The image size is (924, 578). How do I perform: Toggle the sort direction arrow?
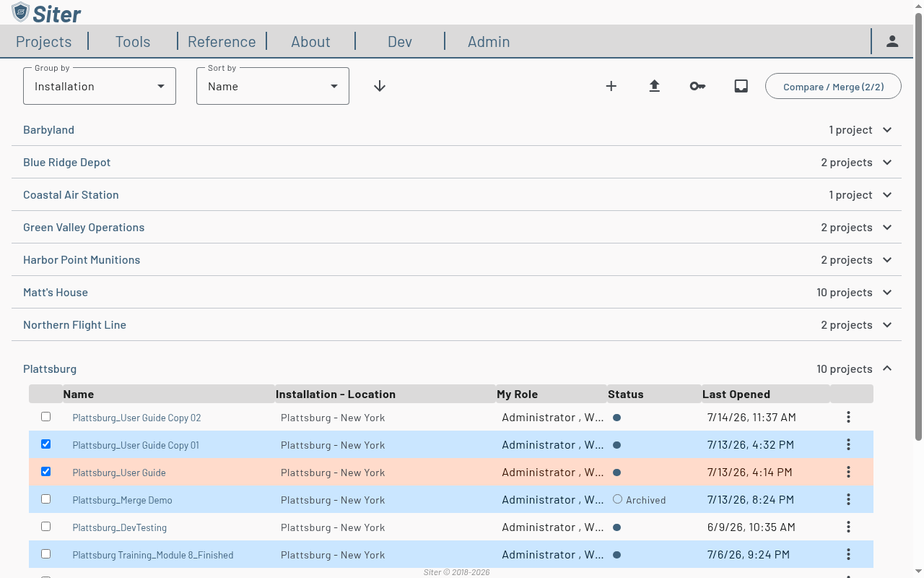380,86
